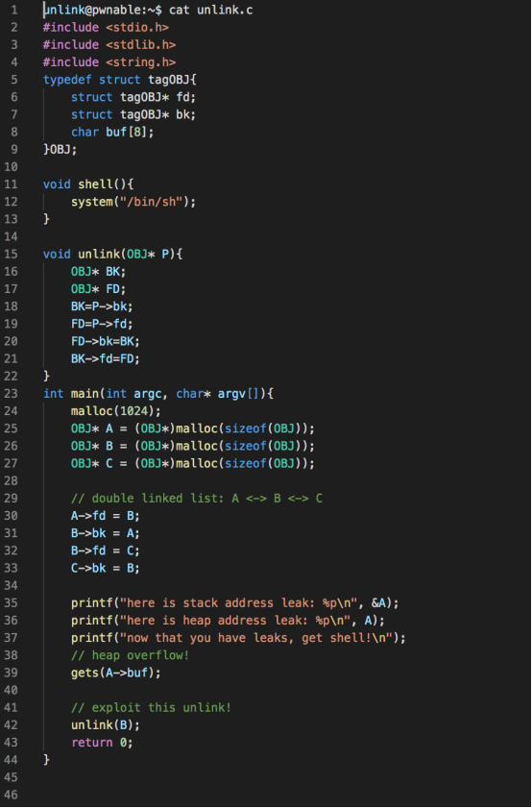Click line number 1 in the gutter
Image resolution: width=532 pixels, height=808 pixels.
[x=13, y=11]
